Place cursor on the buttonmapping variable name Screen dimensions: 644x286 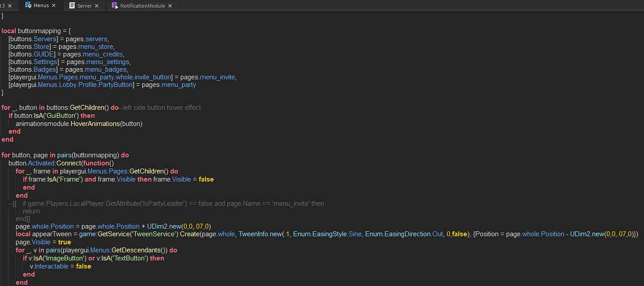pos(38,31)
